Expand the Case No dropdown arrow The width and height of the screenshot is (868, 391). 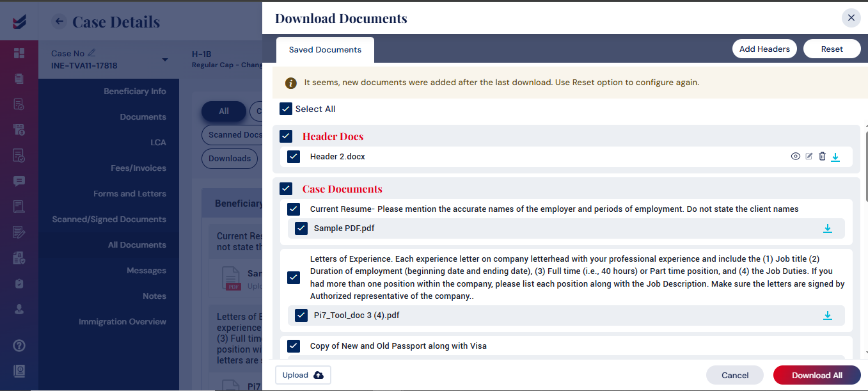click(x=165, y=60)
